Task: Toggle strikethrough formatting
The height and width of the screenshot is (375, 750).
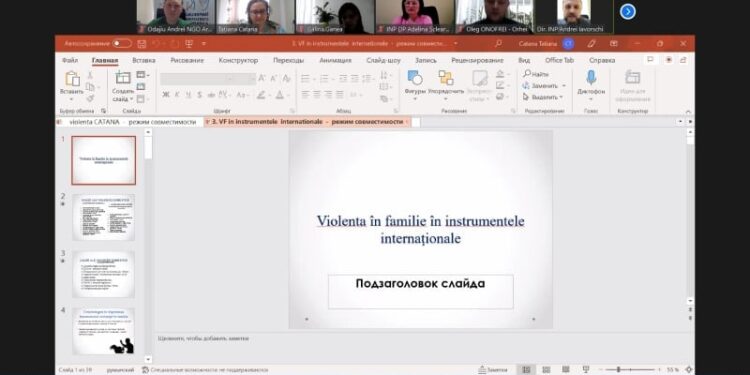Action: [x=210, y=95]
